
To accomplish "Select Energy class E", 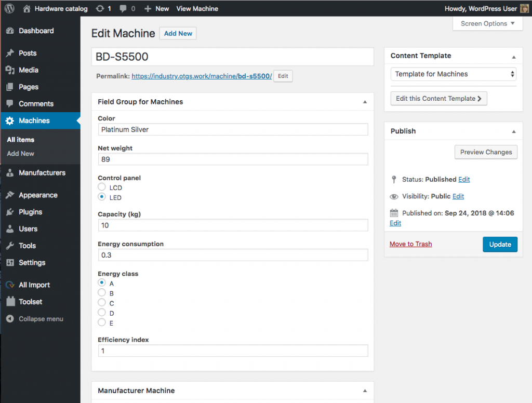I will coord(102,322).
